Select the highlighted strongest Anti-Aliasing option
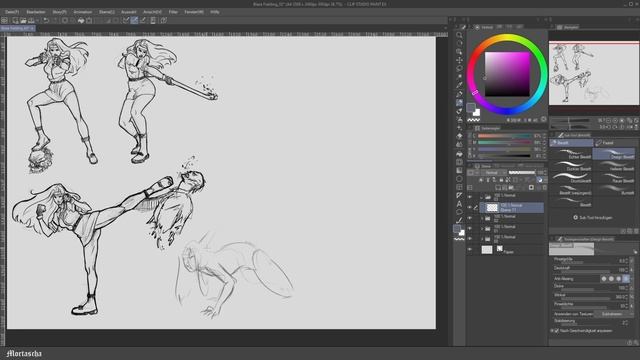This screenshot has height=360, width=640. click(626, 279)
